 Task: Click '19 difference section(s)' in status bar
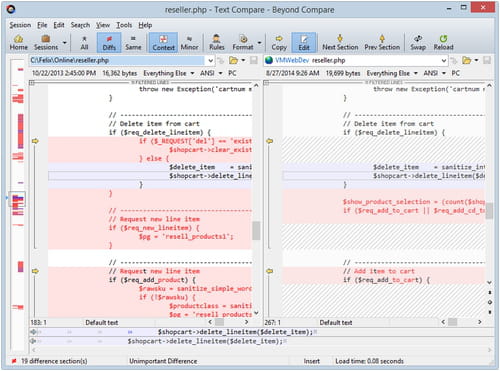tap(54, 361)
